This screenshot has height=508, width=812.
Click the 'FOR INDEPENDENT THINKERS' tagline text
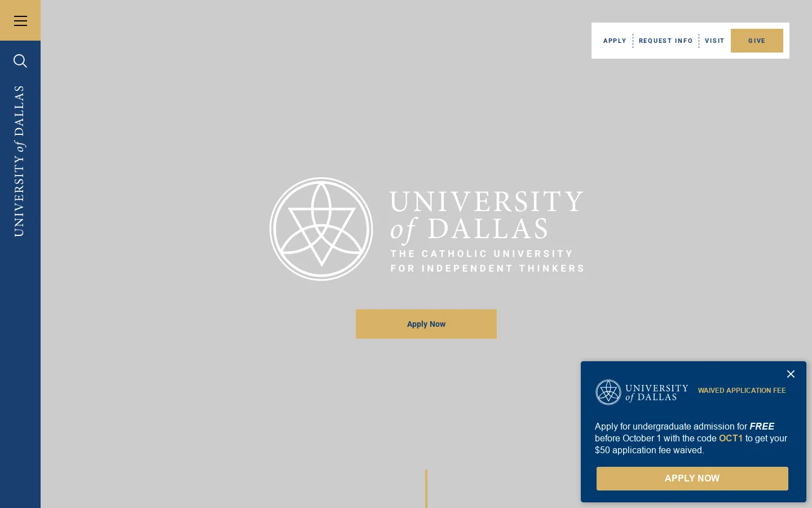tap(488, 269)
